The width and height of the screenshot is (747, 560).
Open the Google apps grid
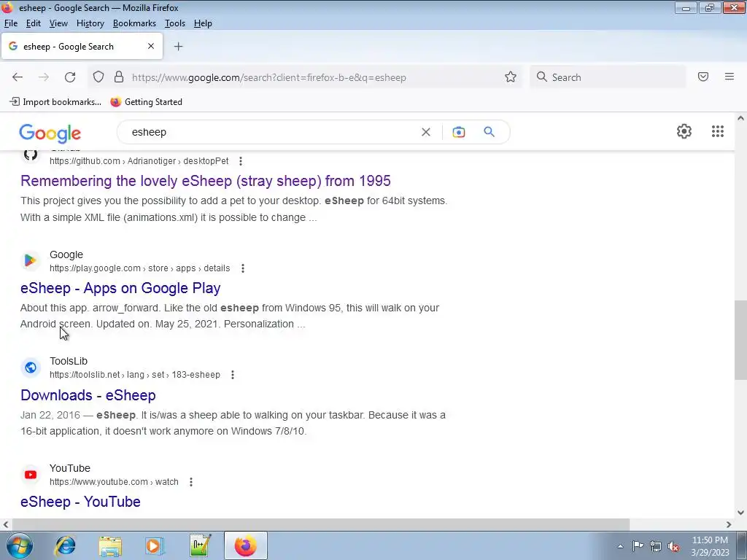(718, 131)
